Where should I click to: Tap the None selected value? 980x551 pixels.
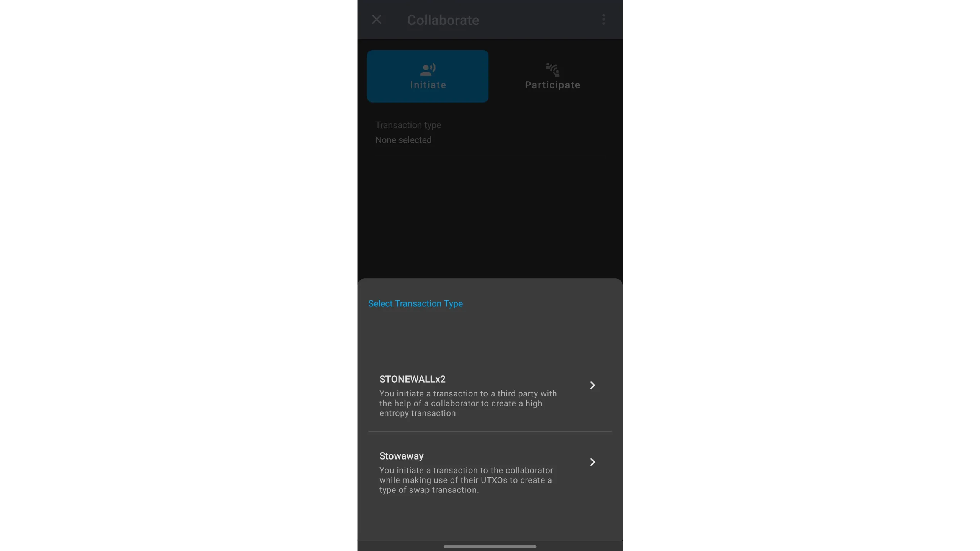coord(403,140)
